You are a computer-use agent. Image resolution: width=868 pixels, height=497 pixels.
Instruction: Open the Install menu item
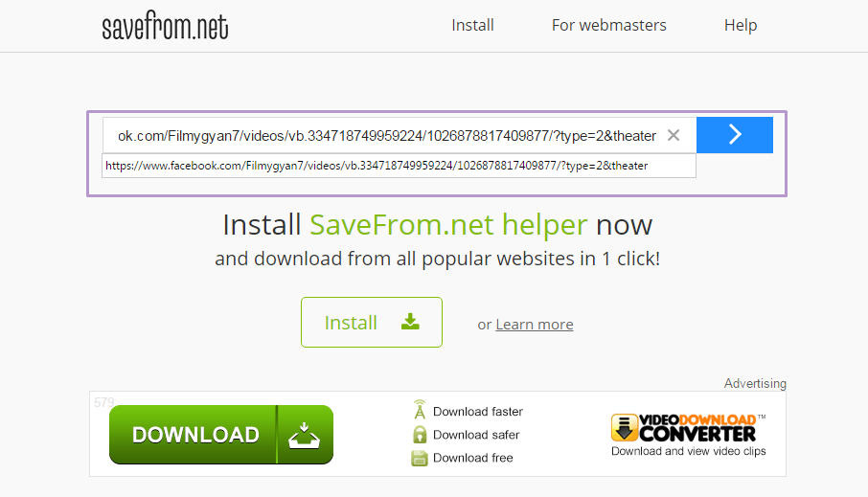tap(472, 26)
